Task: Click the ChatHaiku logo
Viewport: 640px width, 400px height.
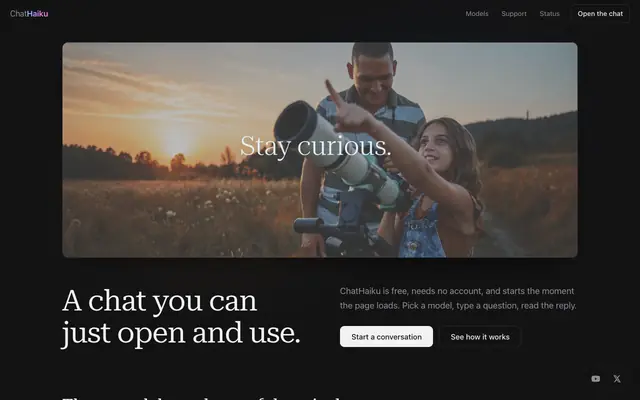Action: click(x=29, y=13)
